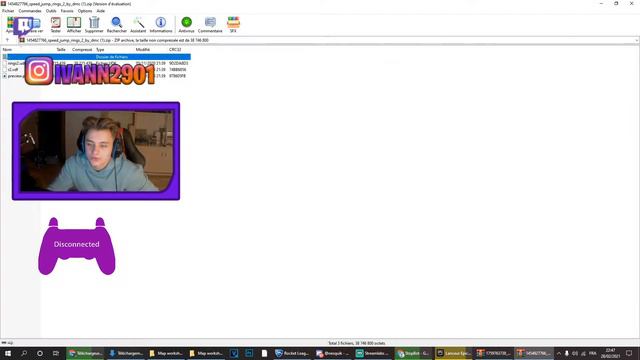Viewport: 640px width, 360px height.
Task: Show archive Informations icon
Action: click(161, 25)
